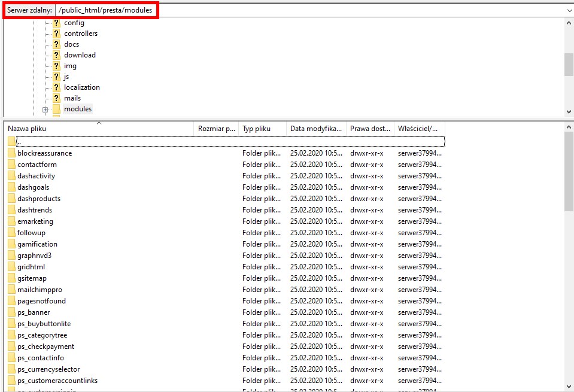Viewport: 574px width, 392px height.
Task: Click the Prawa dostępu column header
Action: (369, 129)
